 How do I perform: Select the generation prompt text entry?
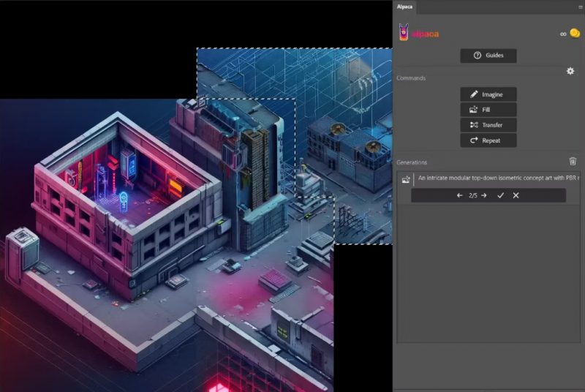498,178
